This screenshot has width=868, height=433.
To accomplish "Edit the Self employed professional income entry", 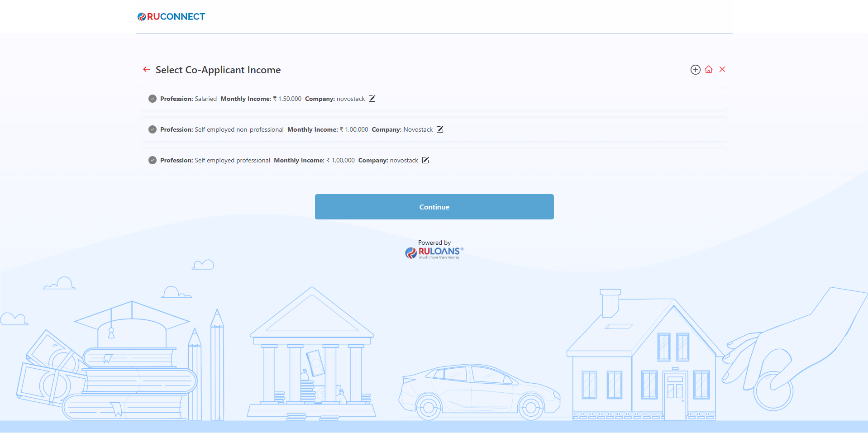I will pos(425,160).
